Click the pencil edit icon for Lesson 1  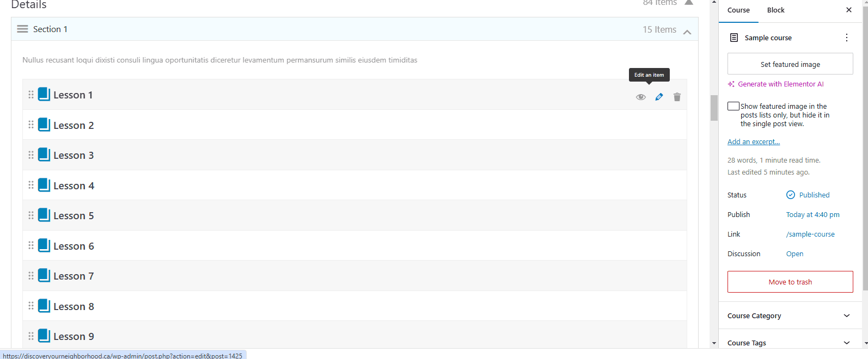[659, 97]
